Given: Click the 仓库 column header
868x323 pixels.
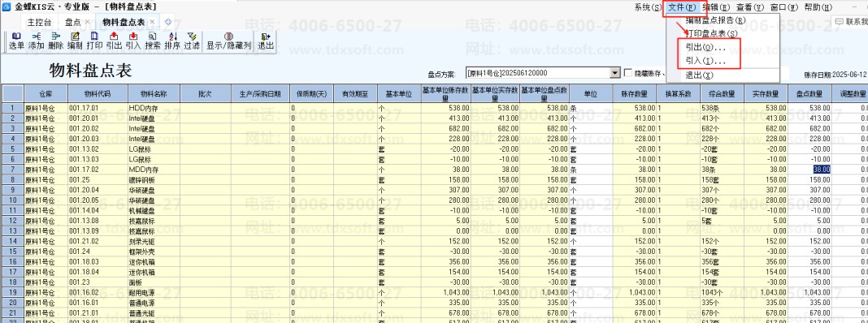Looking at the screenshot, I should pos(46,94).
